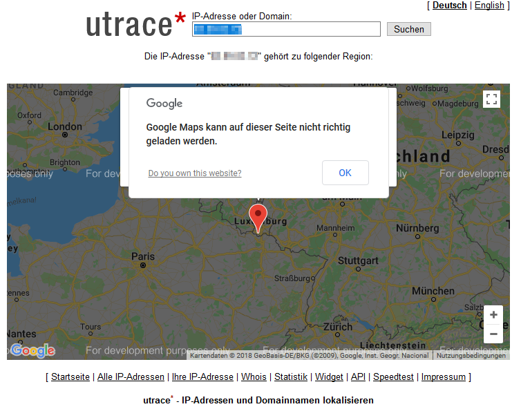
Task: Click the Kartendaten copyright text on the map
Action: [x=310, y=356]
